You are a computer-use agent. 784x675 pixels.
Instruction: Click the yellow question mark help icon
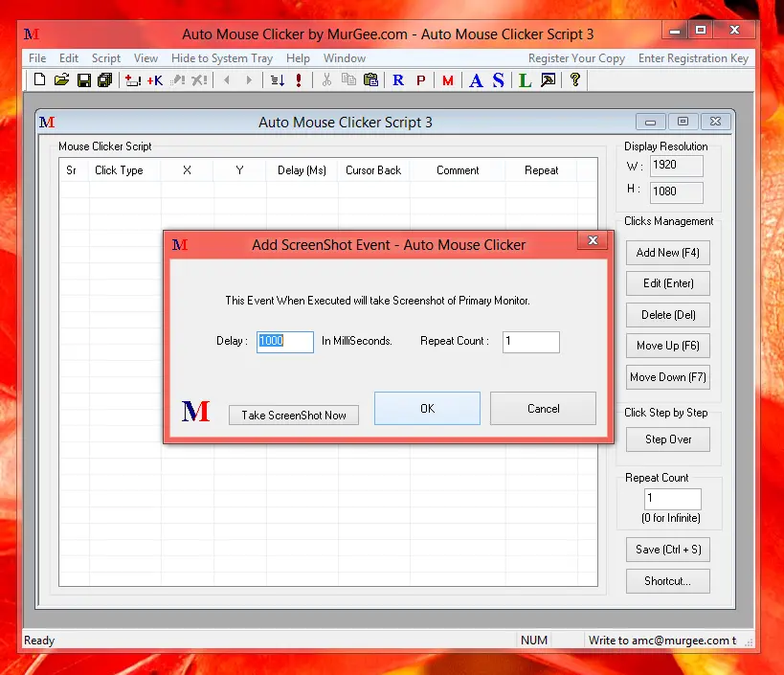pos(575,80)
